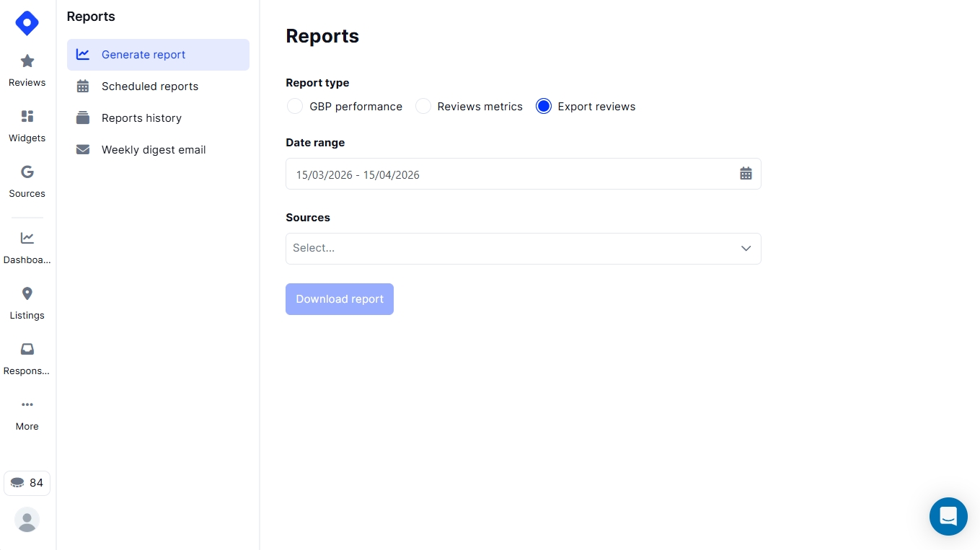This screenshot has height=550, width=980.
Task: Open the Dashboard from the sidebar
Action: click(x=27, y=245)
